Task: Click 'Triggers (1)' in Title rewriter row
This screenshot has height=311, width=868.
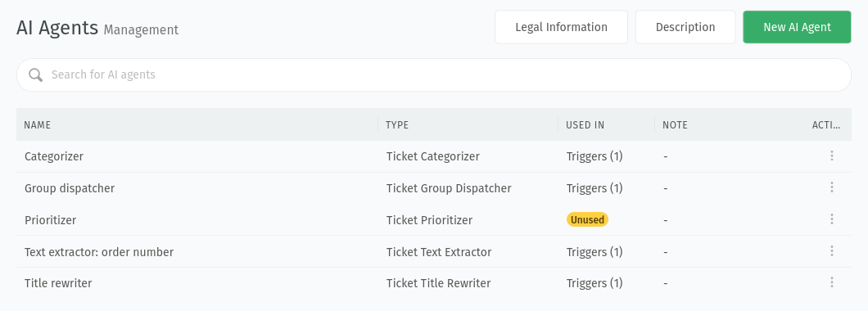Action: click(x=594, y=283)
